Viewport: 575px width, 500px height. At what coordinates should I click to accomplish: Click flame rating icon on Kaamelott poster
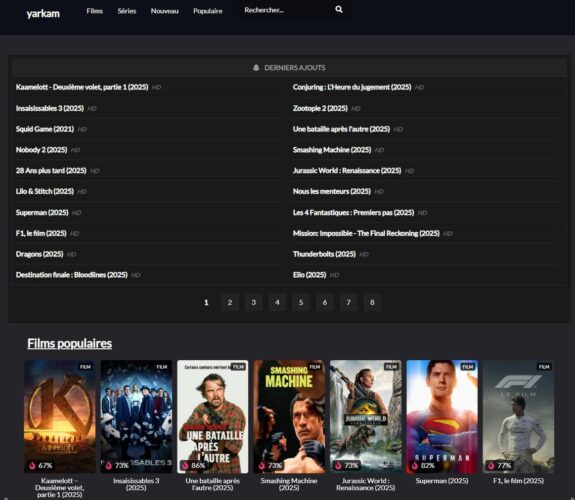[x=32, y=466]
